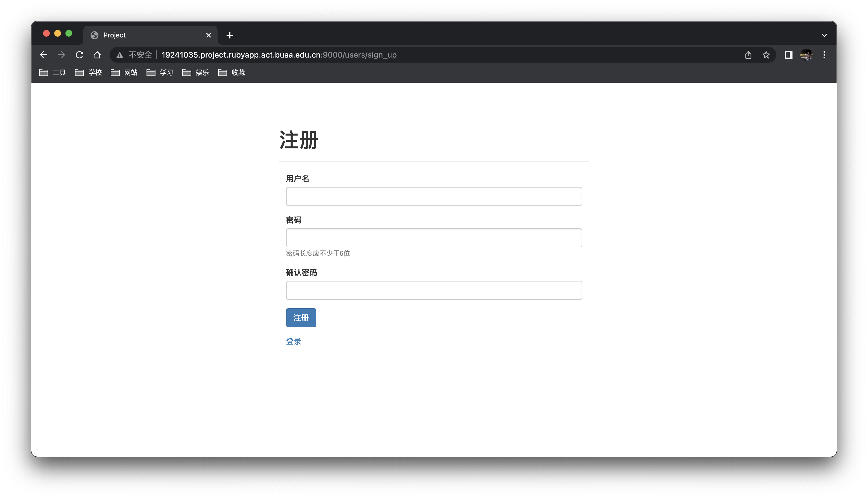
Task: Open the 娱乐 bookmarks folder
Action: coord(195,72)
